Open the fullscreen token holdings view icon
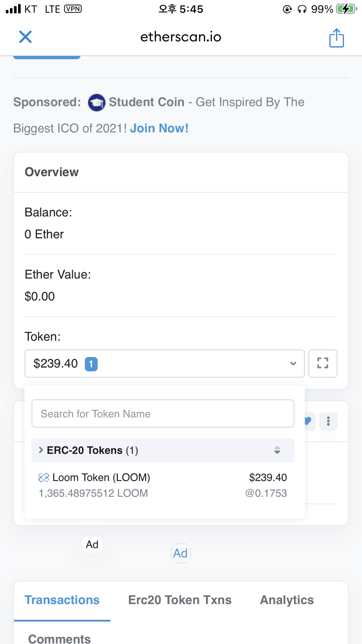The height and width of the screenshot is (644, 362). pyautogui.click(x=323, y=363)
